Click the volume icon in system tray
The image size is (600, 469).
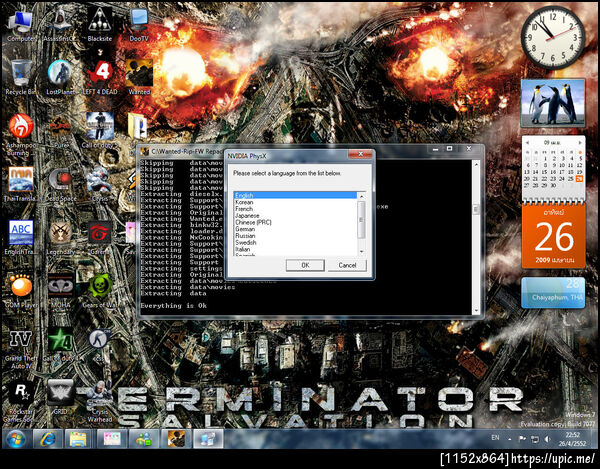[548, 439]
